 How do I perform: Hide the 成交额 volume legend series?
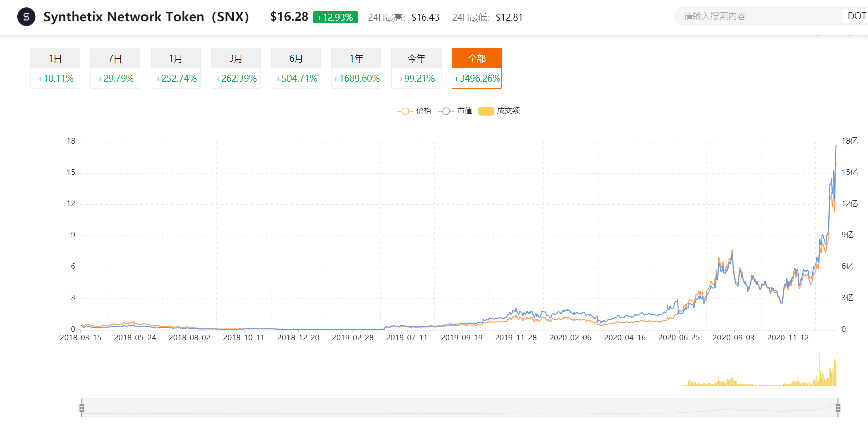click(x=499, y=111)
